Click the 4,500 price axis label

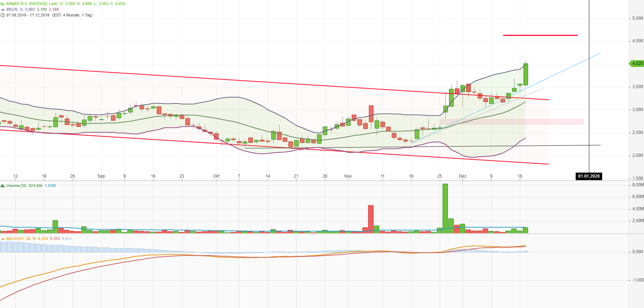point(638,41)
